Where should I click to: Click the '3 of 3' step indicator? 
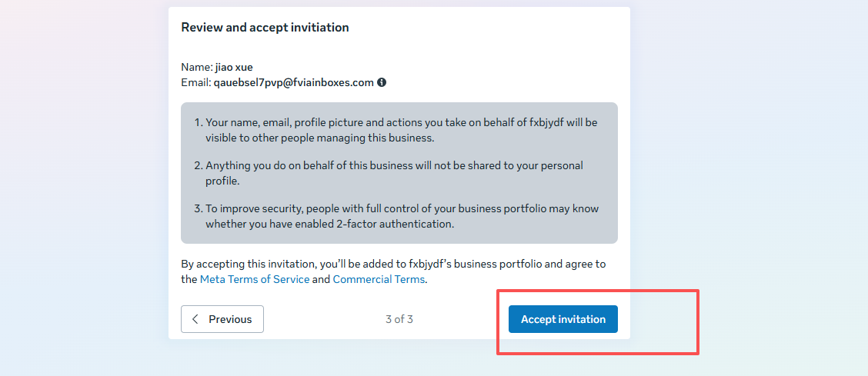coord(399,319)
